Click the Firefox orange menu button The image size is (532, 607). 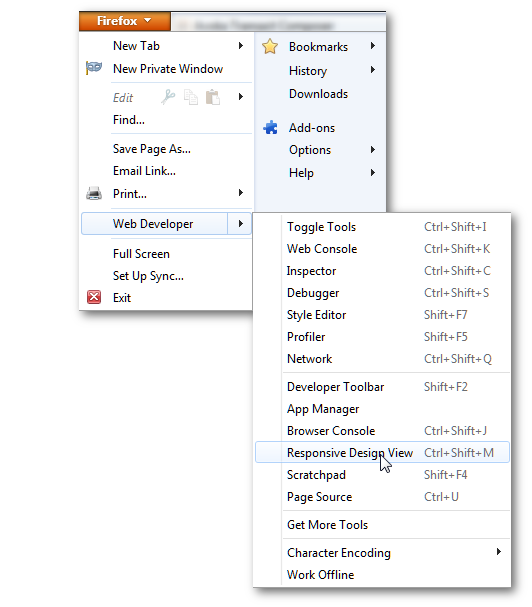tap(124, 21)
